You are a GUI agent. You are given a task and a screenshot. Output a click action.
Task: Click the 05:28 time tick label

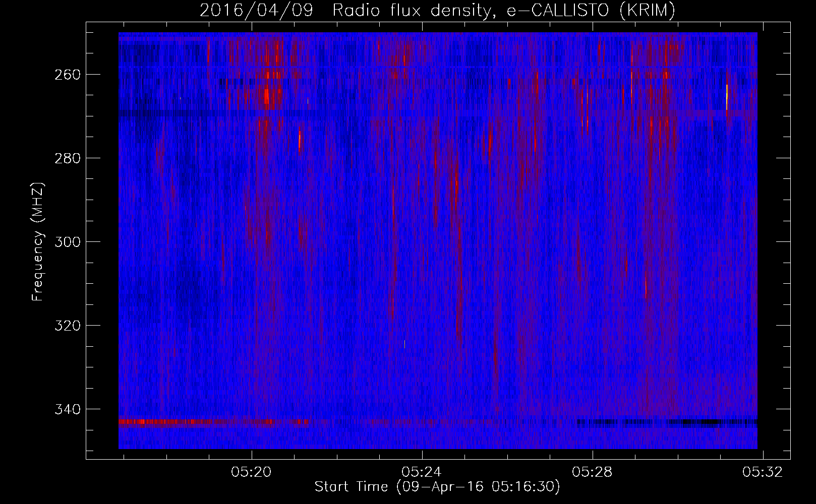593,472
